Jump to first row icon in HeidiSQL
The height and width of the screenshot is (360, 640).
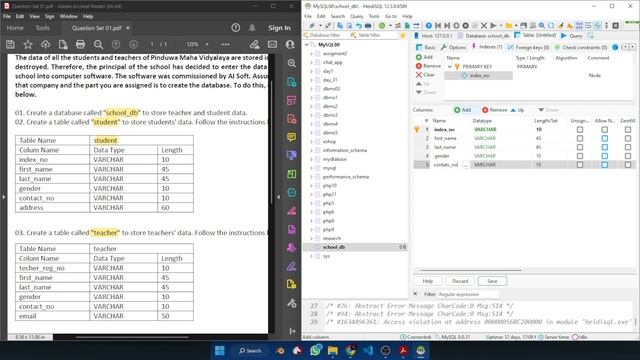point(438,25)
